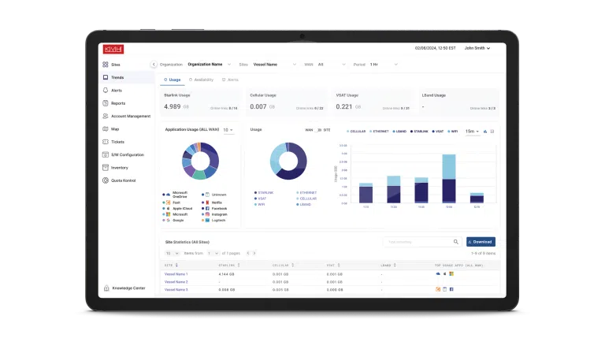Viewport: 605px width, 364px height.
Task: Open Vessel Name 3 link
Action: [x=176, y=289]
